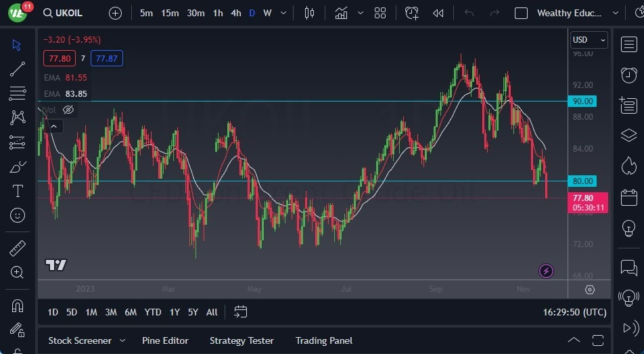Toggle the fullscreen mode checkbox square

pyautogui.click(x=521, y=13)
